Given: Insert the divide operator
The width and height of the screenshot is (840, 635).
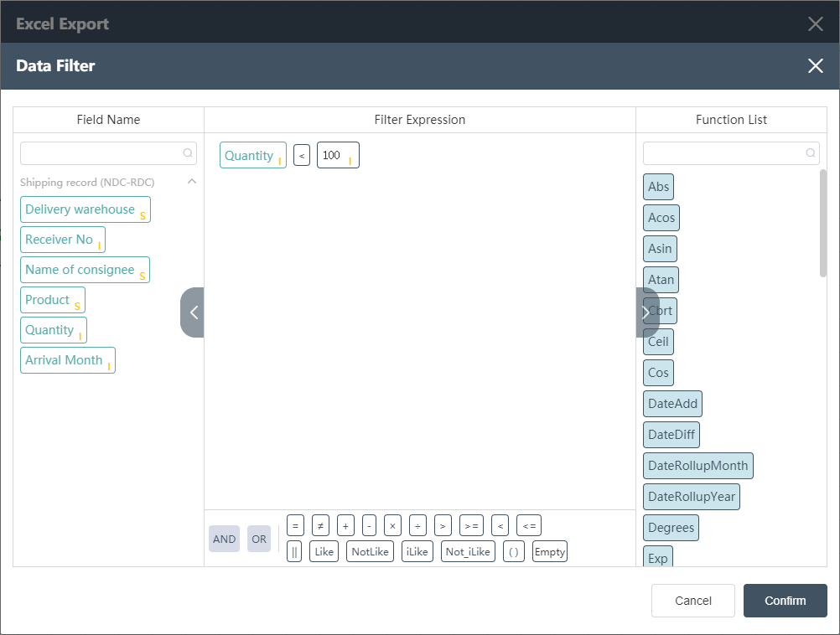Looking at the screenshot, I should [x=417, y=526].
